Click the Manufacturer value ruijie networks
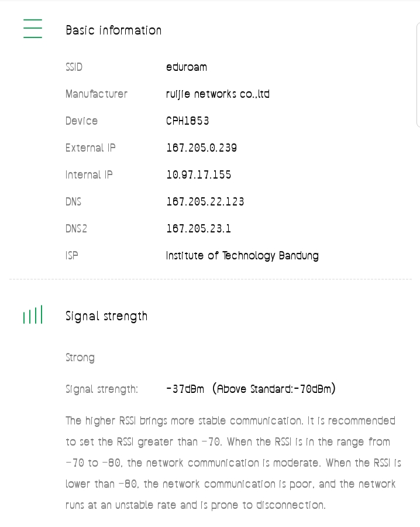Image resolution: width=420 pixels, height=527 pixels. [x=218, y=94]
